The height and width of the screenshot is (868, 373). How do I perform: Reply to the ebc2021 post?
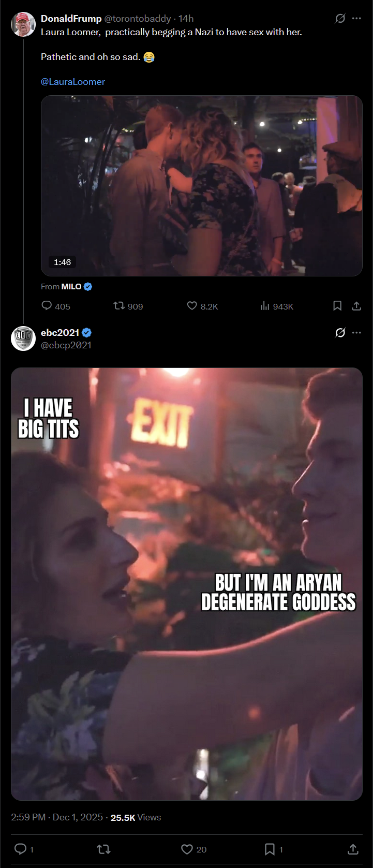tap(21, 849)
